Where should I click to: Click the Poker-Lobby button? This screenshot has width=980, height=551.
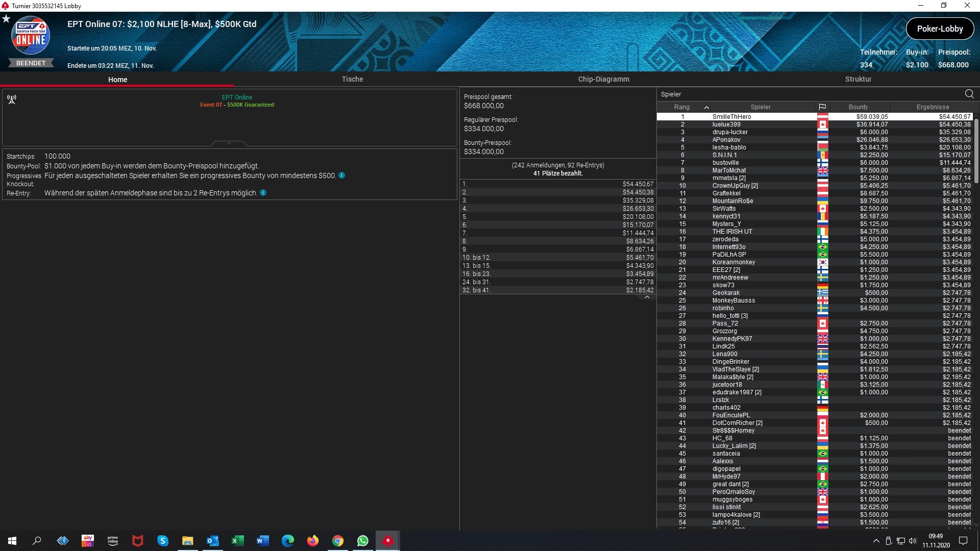point(940,29)
